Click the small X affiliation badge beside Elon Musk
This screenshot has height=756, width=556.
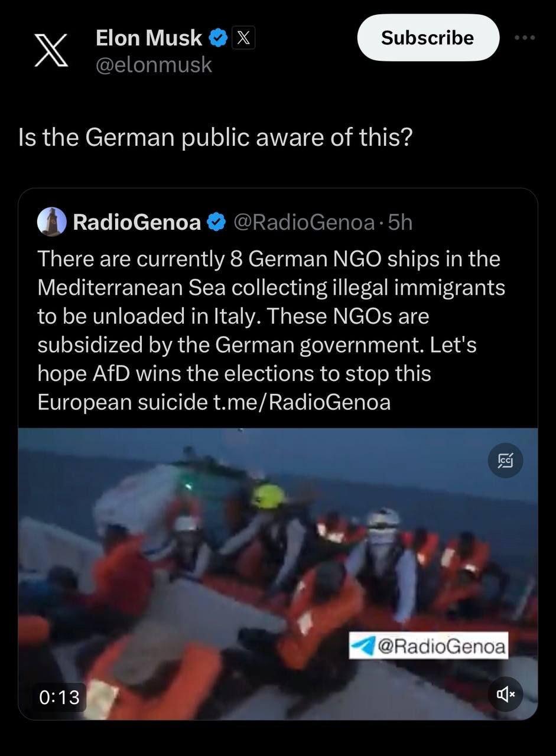[x=243, y=38]
